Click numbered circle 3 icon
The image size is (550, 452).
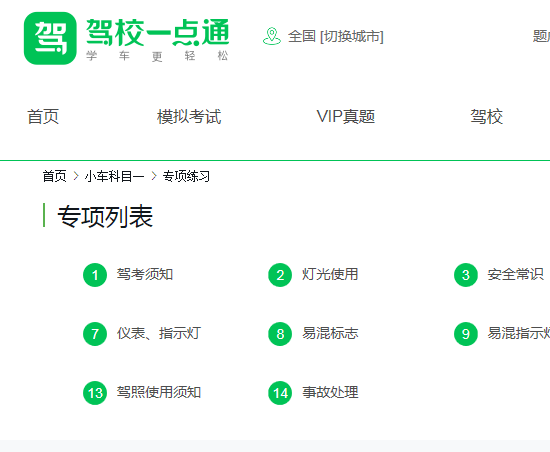[x=466, y=275]
